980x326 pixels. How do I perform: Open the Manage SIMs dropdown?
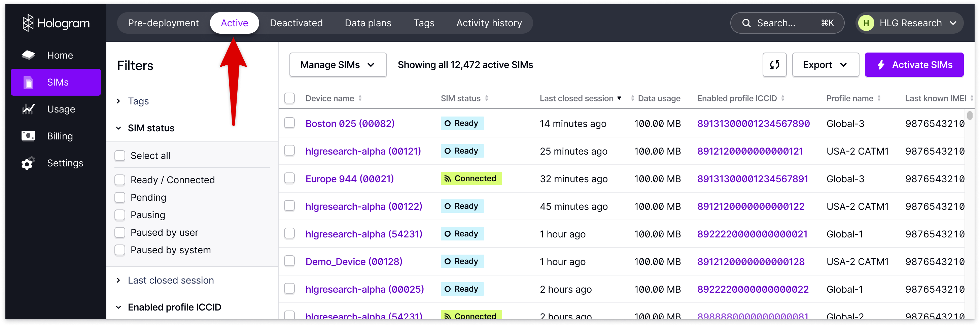pyautogui.click(x=338, y=65)
